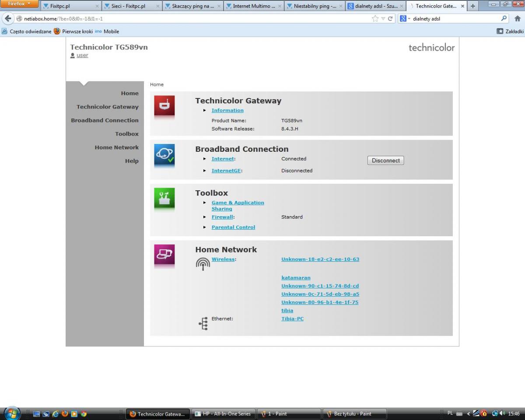Open a new browser tab
This screenshot has width=525, height=420.
[473, 6]
